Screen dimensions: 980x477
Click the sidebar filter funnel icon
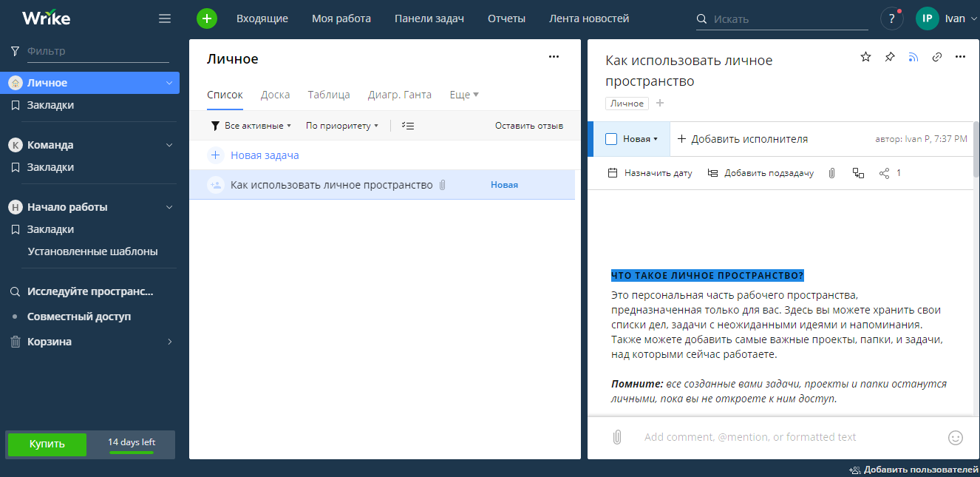point(15,51)
